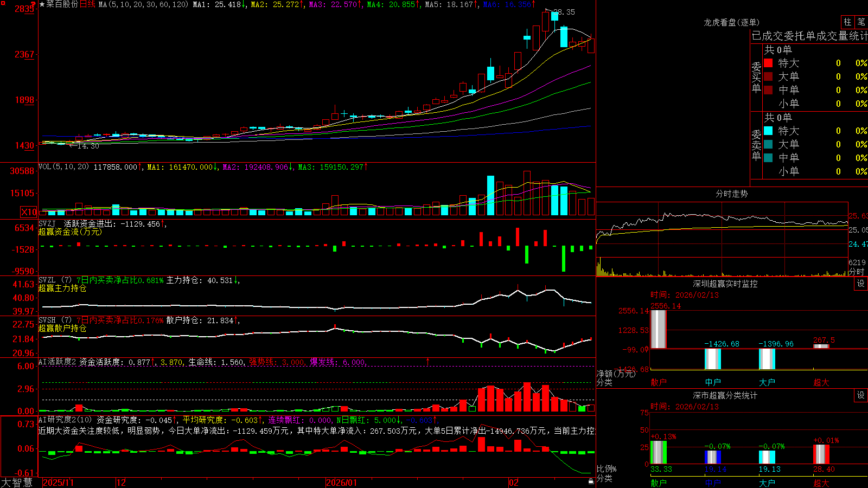Click the 委卖单 vertical label

click(756, 145)
